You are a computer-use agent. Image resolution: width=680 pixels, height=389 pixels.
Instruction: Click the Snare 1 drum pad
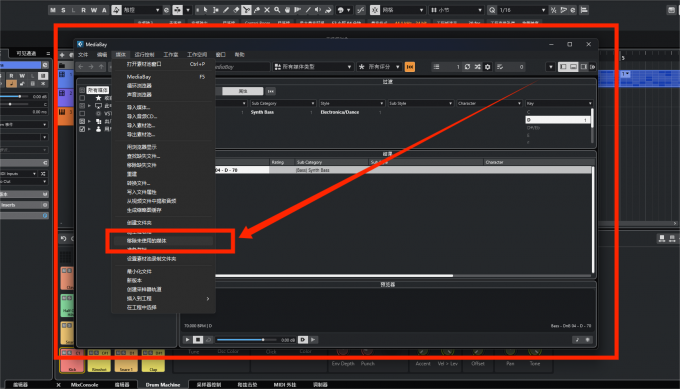click(x=126, y=361)
